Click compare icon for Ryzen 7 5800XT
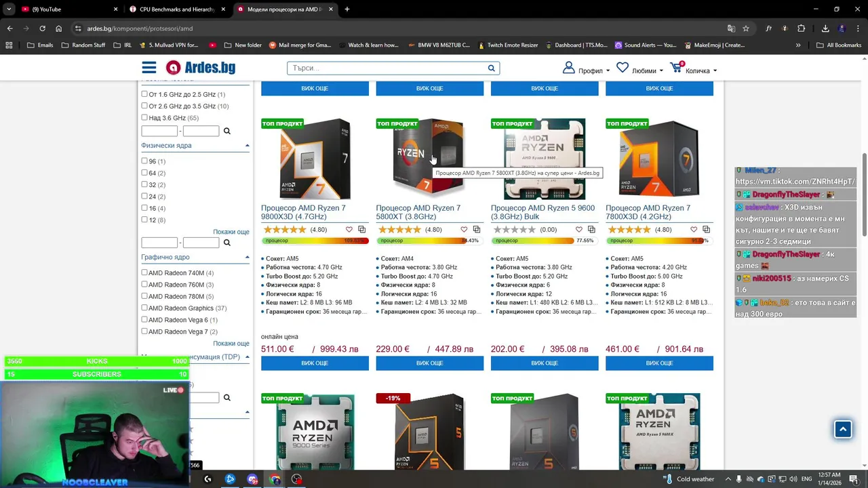 click(476, 230)
